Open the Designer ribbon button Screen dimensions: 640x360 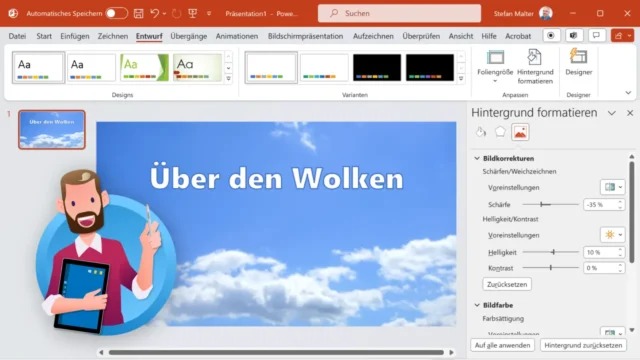click(578, 62)
